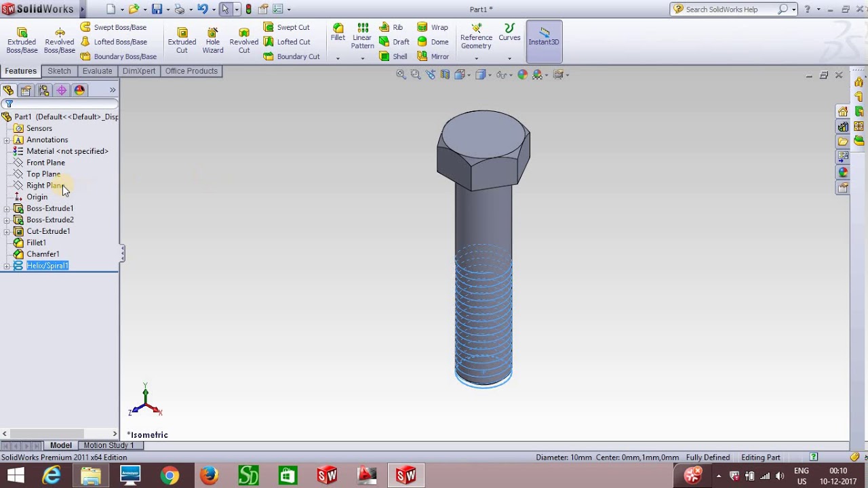Select Front Plane in feature tree
Image resolution: width=868 pixels, height=488 pixels.
click(x=45, y=163)
